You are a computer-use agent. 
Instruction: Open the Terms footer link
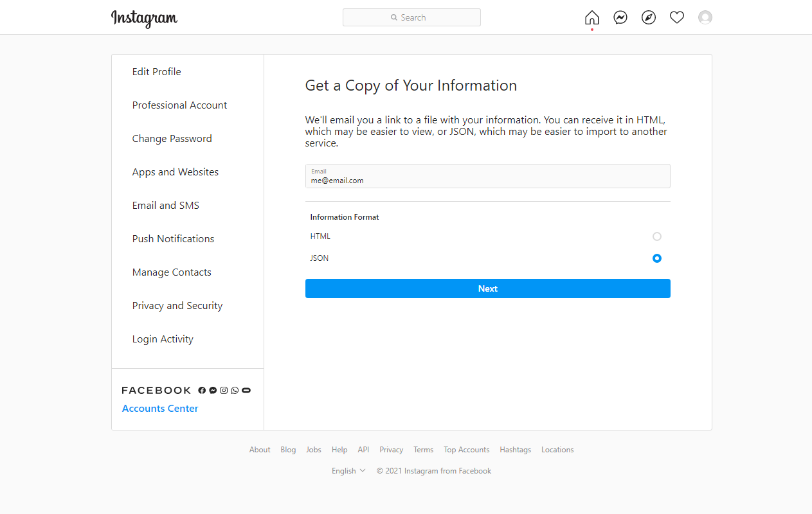[424, 450]
